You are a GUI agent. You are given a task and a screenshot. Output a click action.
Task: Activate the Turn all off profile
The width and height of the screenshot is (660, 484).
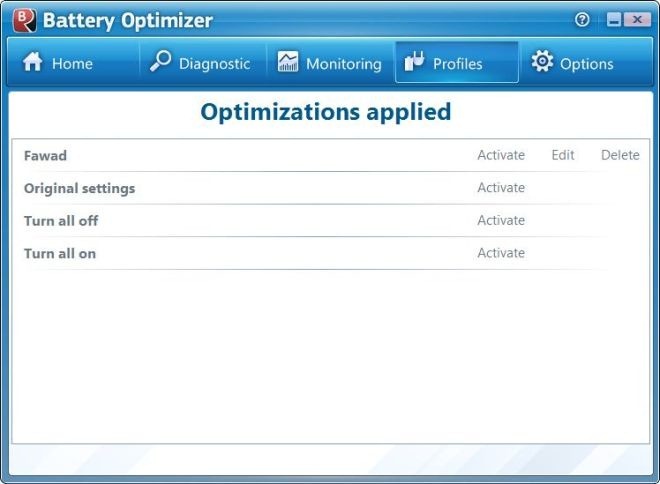click(x=501, y=221)
